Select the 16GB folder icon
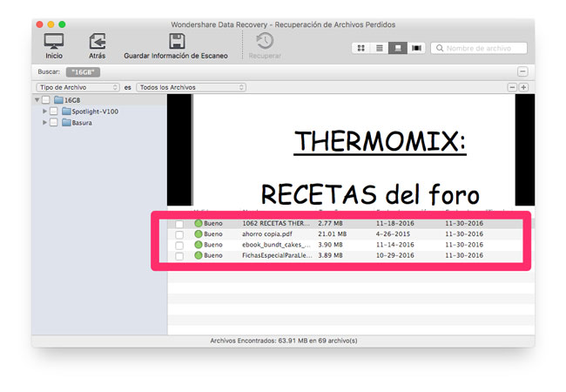 point(58,100)
